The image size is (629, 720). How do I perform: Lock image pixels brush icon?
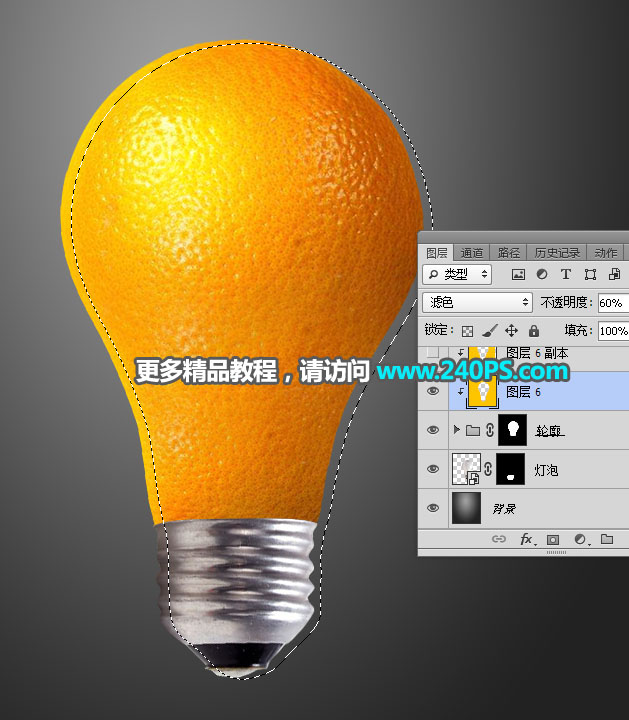490,331
